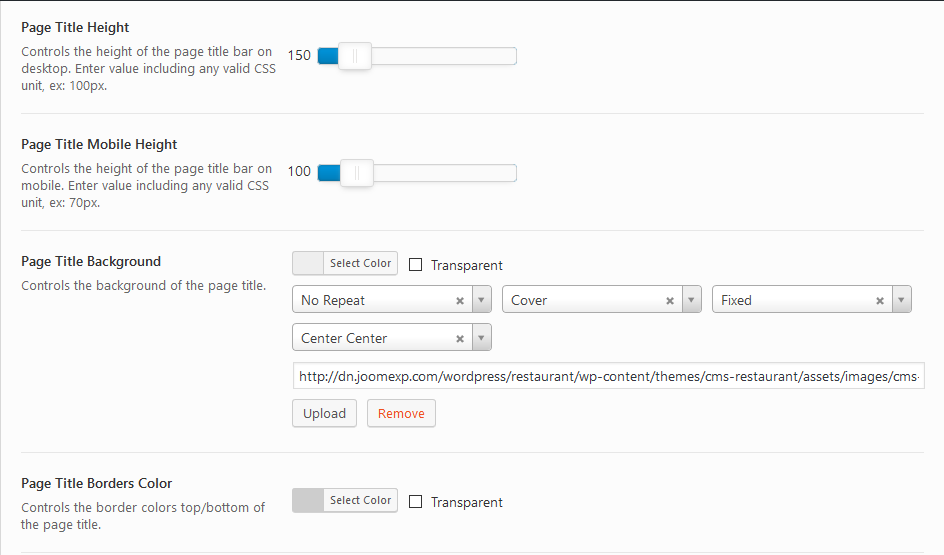Enable Transparent for Page Title Borders Color
Viewport: 944px width, 555px height.
[416, 502]
